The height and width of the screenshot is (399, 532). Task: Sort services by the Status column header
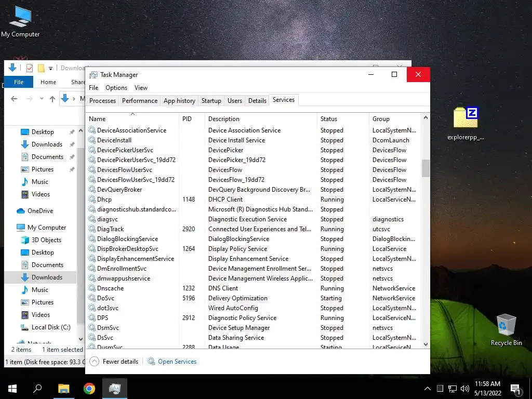click(343, 119)
